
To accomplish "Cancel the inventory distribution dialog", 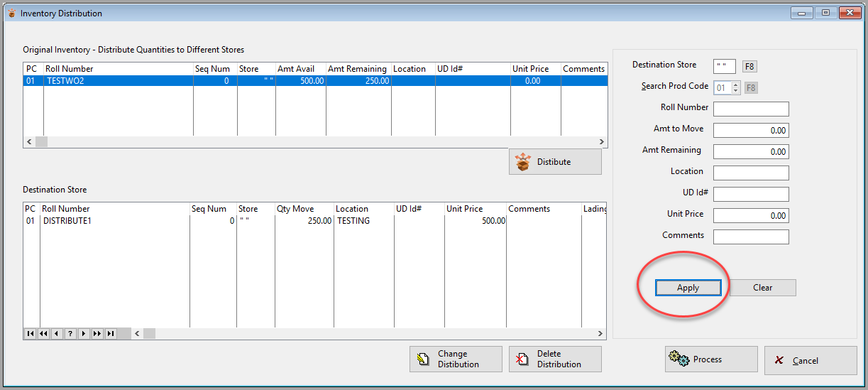I will (x=811, y=360).
